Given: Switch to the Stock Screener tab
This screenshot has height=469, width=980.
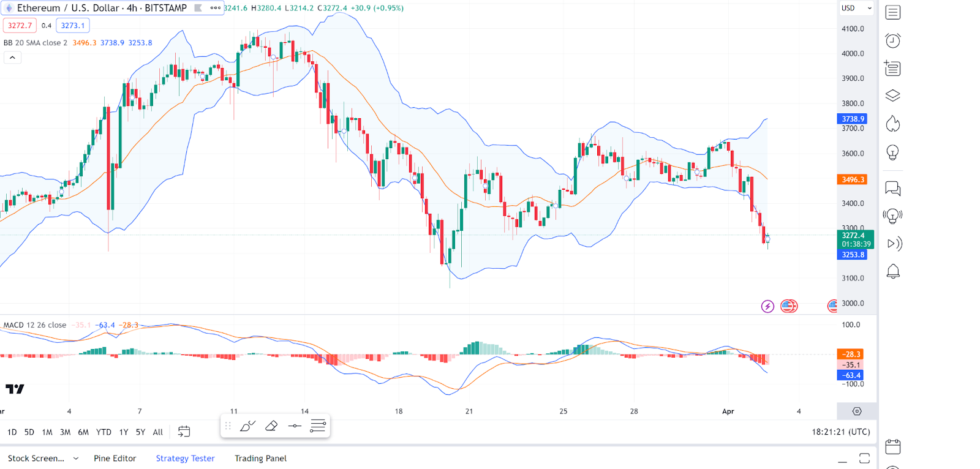Looking at the screenshot, I should [36, 458].
